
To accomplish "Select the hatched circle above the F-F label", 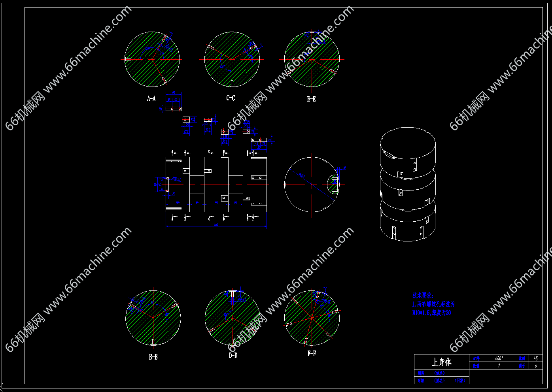I will coord(312,318).
